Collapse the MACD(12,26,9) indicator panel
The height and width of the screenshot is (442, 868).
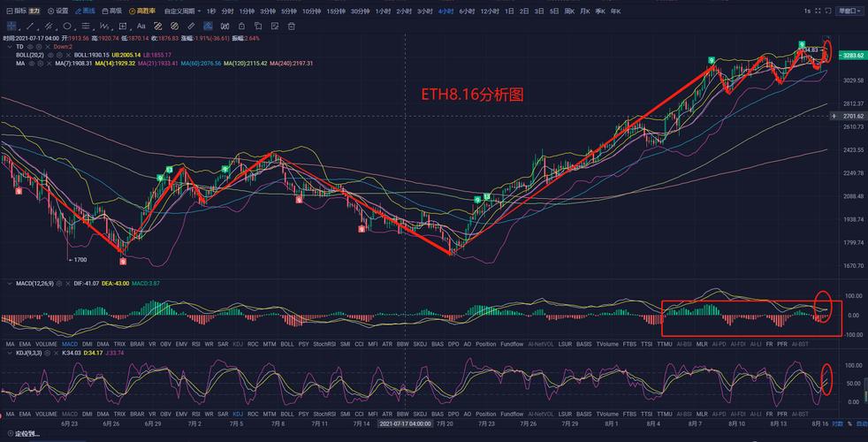tap(9, 283)
